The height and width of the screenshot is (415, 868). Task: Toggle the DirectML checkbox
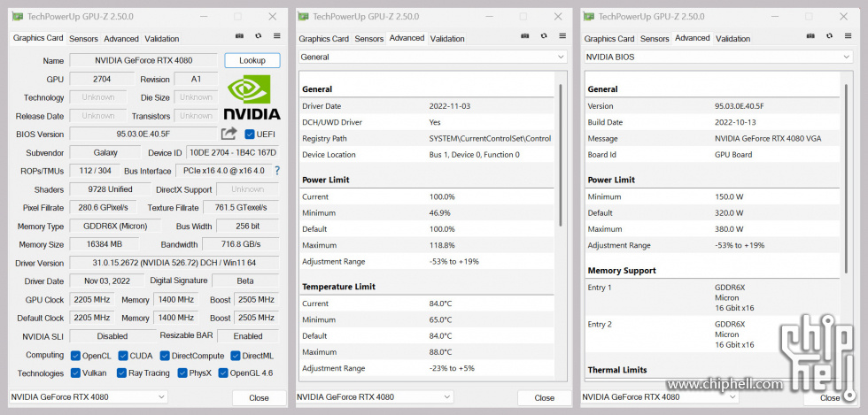point(236,355)
